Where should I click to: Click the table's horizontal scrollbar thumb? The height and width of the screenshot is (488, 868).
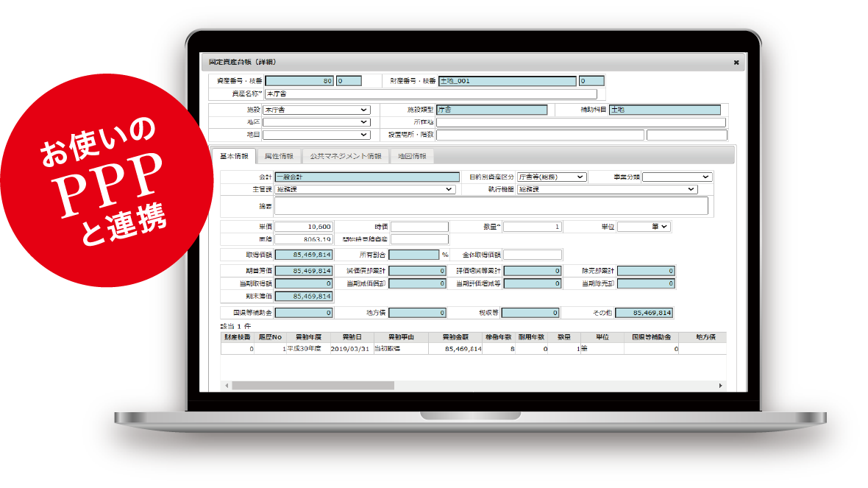pos(313,386)
